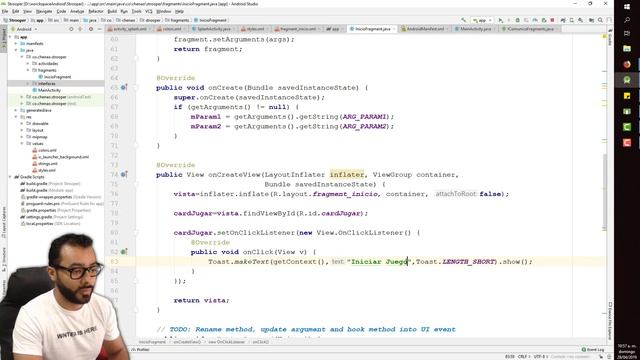Viewport: 640px width, 360px height.
Task: Click the Run app play icon
Action: [x=501, y=20]
